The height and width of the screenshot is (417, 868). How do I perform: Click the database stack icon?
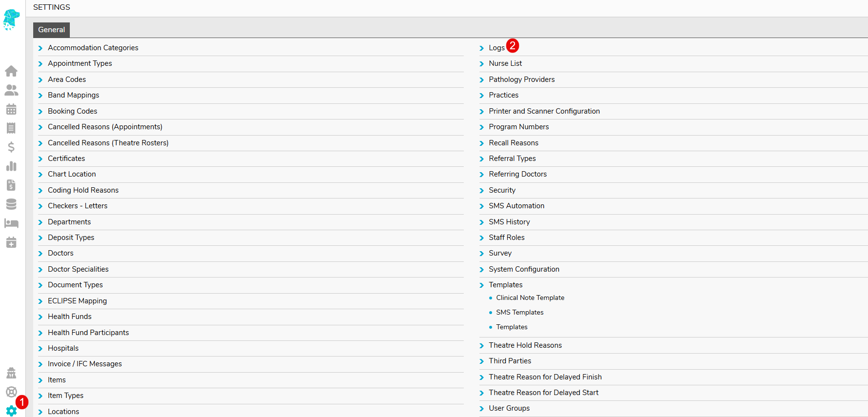click(11, 204)
